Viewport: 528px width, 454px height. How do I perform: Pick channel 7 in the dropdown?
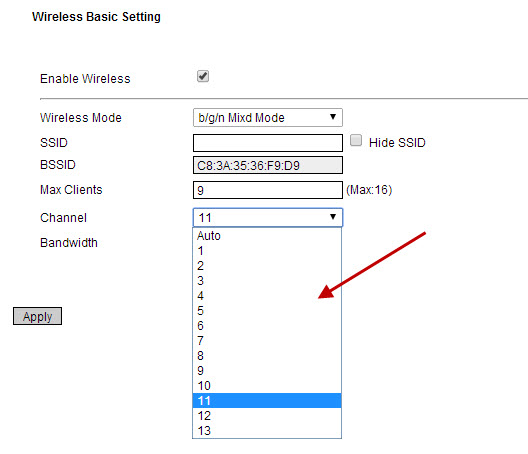click(x=267, y=340)
